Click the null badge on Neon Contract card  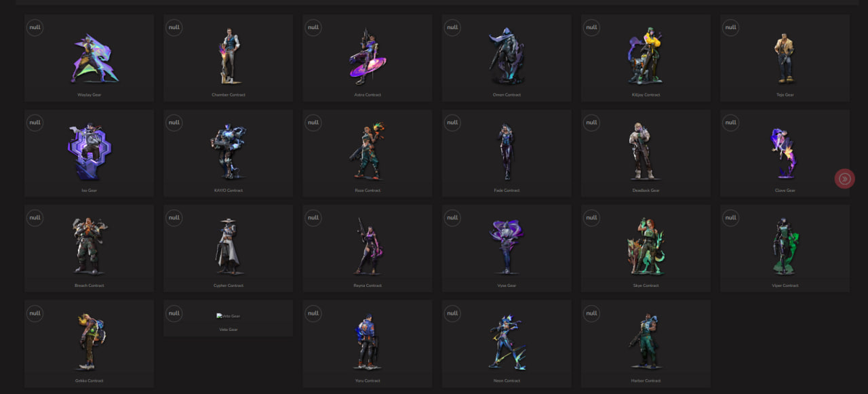tap(452, 313)
